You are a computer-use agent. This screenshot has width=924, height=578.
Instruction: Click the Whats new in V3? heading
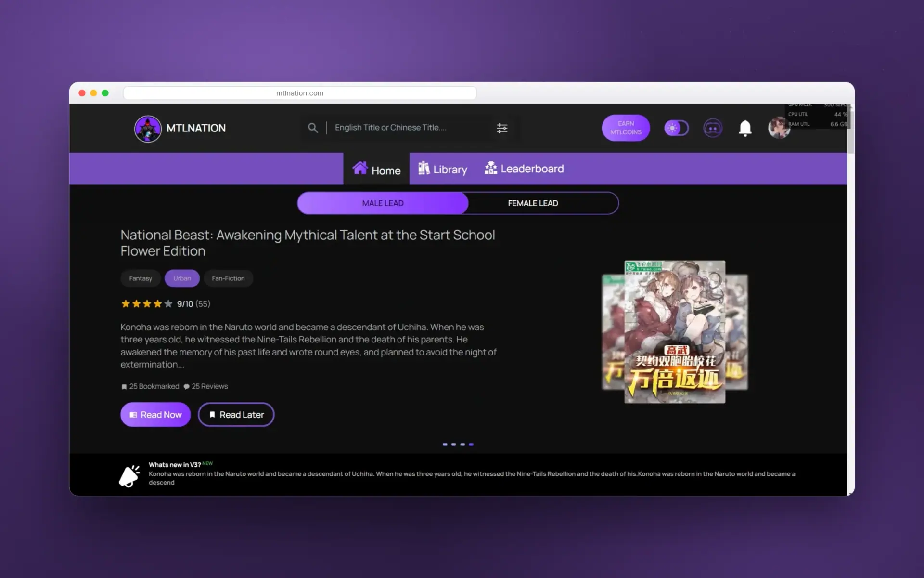pos(175,465)
